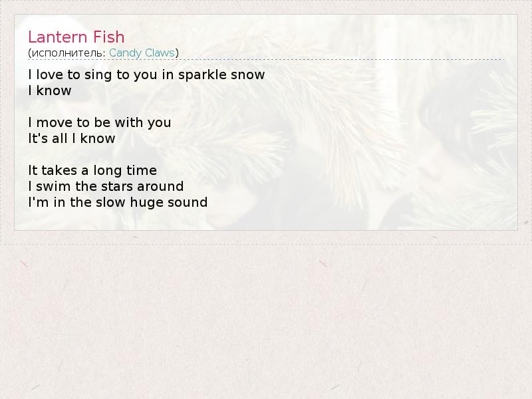
Task: Open the Candy Claws artist link
Action: (142, 53)
